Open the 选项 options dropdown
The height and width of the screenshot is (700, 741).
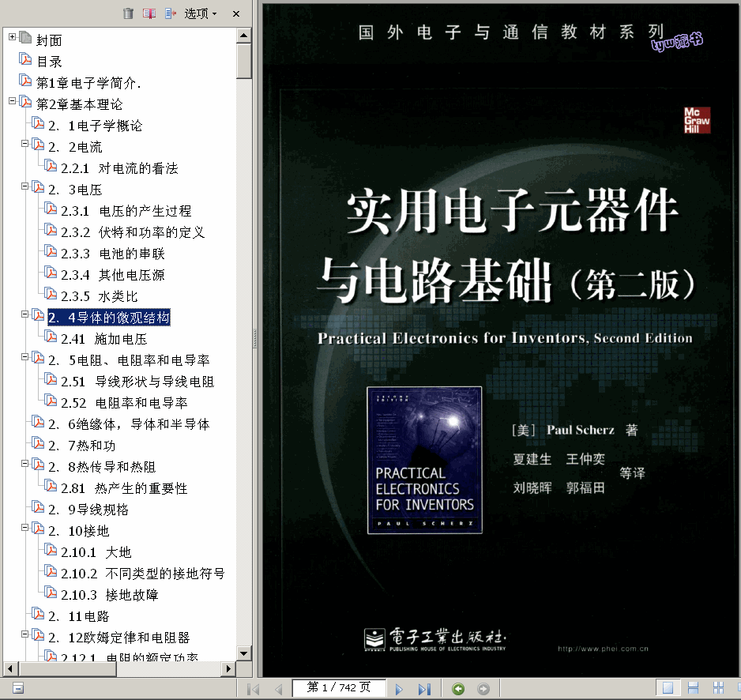(x=201, y=13)
